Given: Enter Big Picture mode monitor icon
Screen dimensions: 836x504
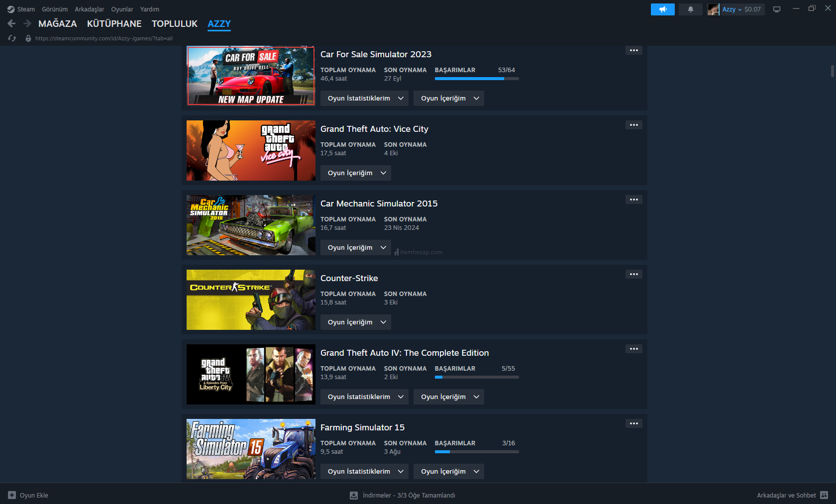Looking at the screenshot, I should (776, 9).
